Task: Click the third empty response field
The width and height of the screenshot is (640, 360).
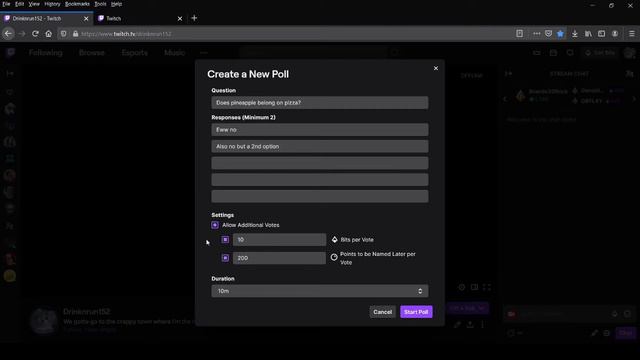Action: (x=320, y=163)
